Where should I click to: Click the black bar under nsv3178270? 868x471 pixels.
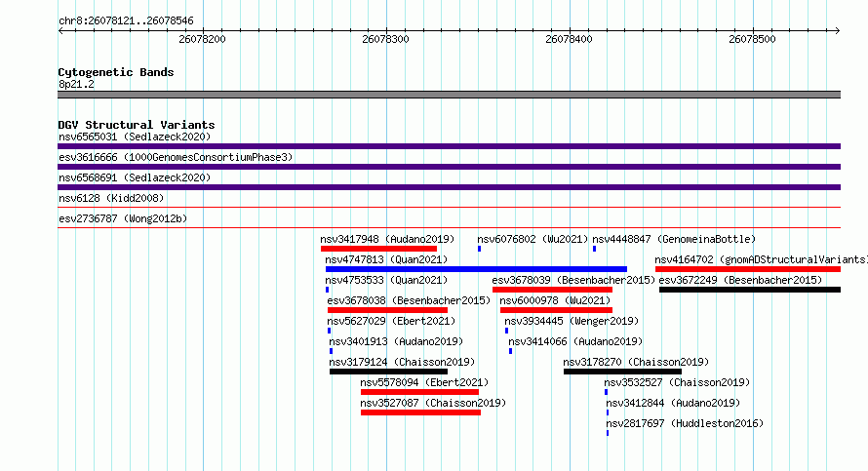click(623, 372)
